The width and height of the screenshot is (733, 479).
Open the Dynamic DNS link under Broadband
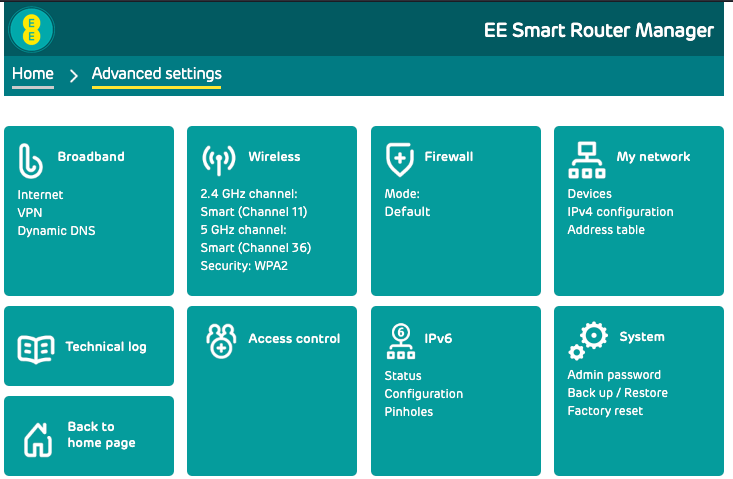pyautogui.click(x=56, y=231)
